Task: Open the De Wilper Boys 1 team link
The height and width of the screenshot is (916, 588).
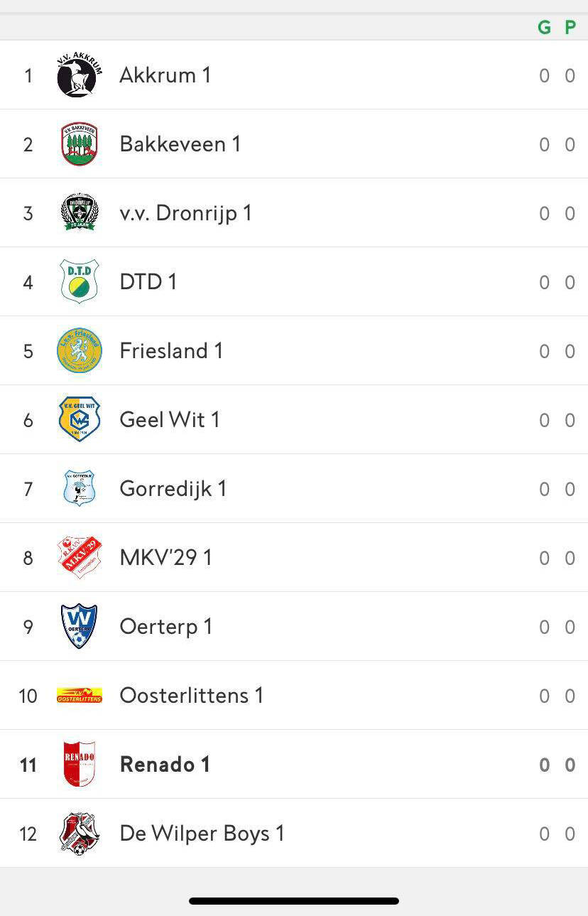Action: click(x=202, y=834)
